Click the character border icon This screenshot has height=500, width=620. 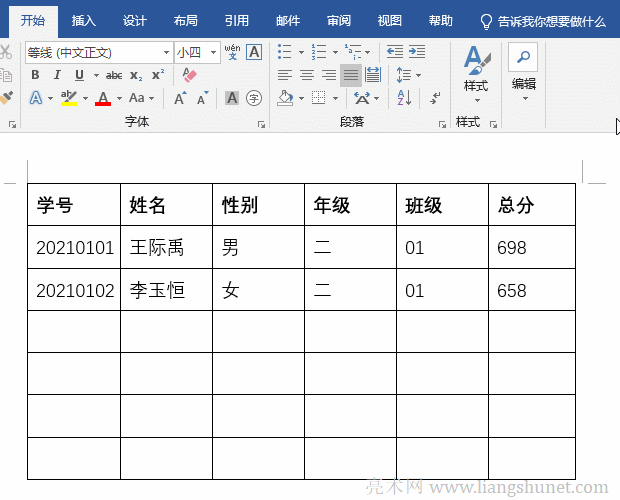pos(254,52)
